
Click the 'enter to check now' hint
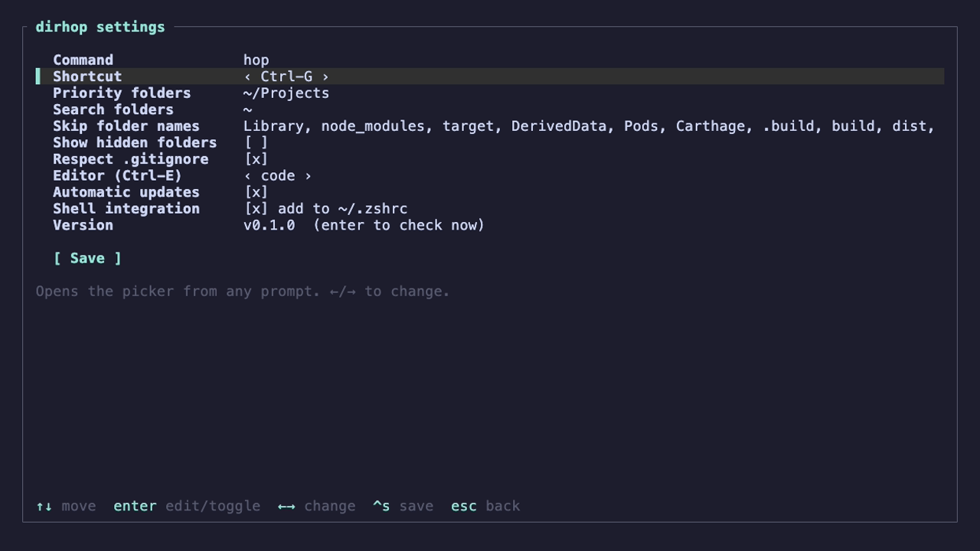point(399,225)
